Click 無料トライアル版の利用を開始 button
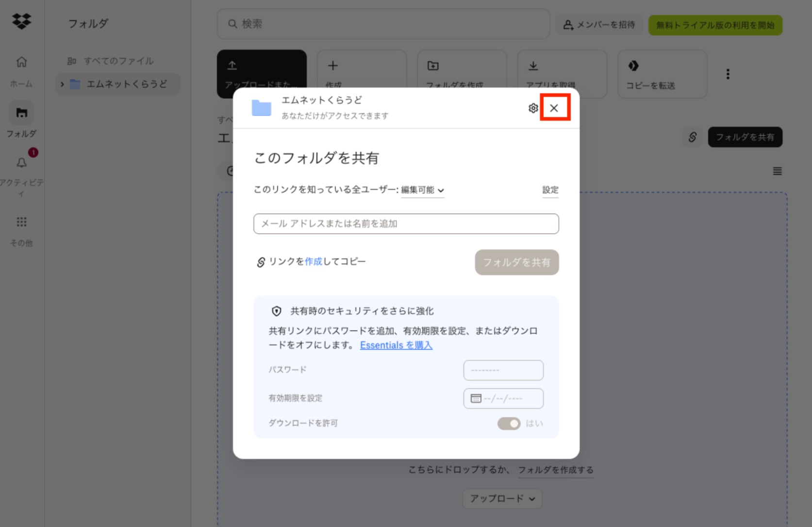The height and width of the screenshot is (527, 812). (715, 25)
